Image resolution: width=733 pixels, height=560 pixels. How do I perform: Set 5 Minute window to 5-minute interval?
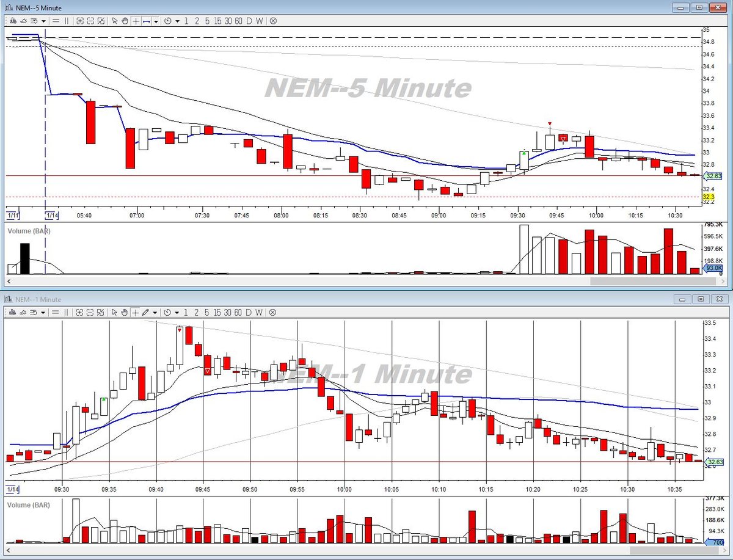coord(207,21)
